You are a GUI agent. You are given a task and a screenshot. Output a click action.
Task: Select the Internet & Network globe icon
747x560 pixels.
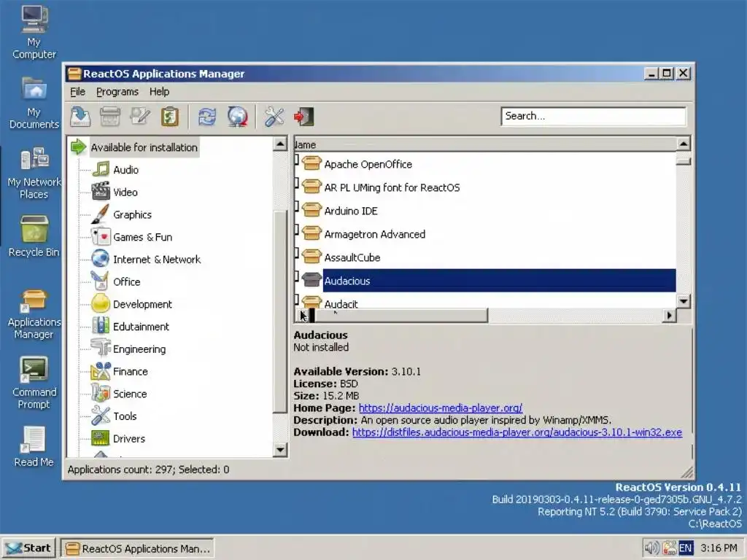click(101, 259)
